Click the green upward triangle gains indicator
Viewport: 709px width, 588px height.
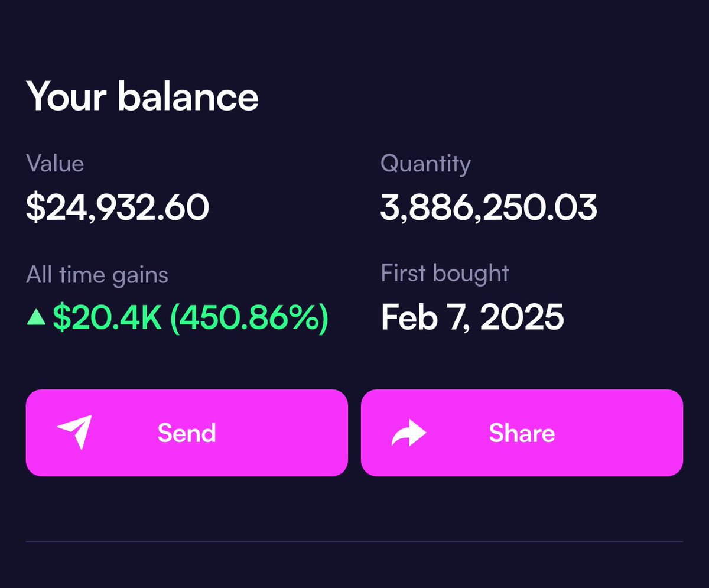point(37,317)
